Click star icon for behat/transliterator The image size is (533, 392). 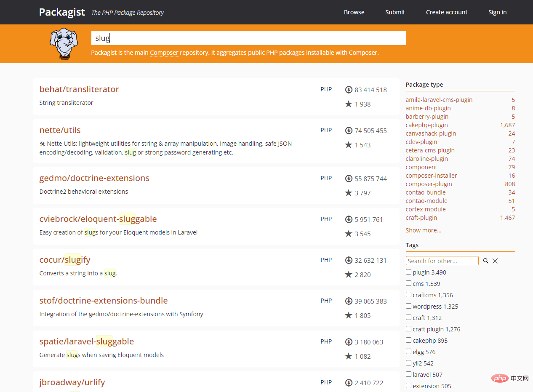pos(349,104)
